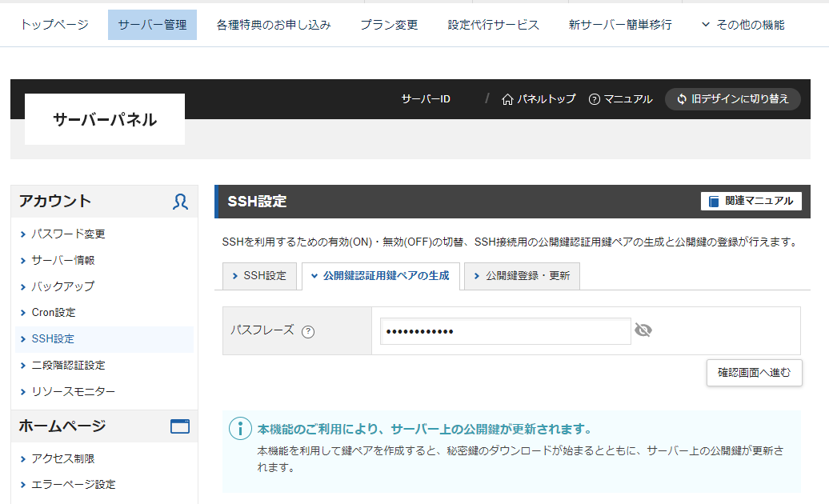This screenshot has height=504, width=829.
Task: Click the passphrase input field
Action: tap(504, 330)
